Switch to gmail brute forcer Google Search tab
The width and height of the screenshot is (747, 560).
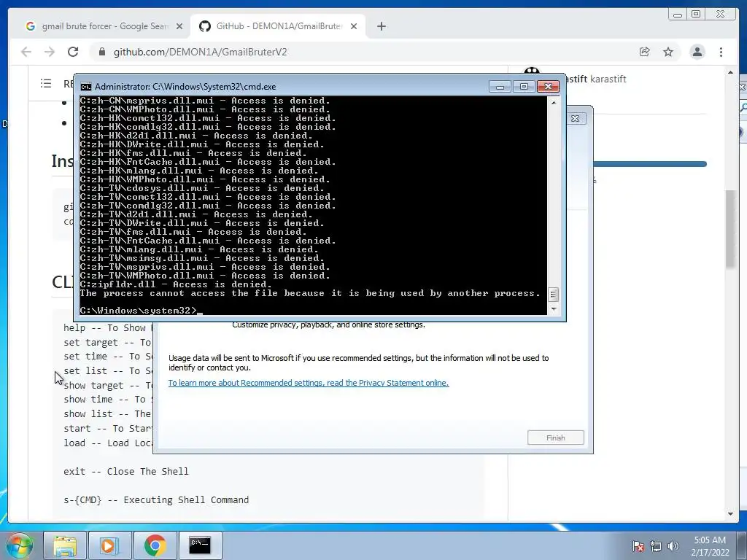(x=99, y=26)
